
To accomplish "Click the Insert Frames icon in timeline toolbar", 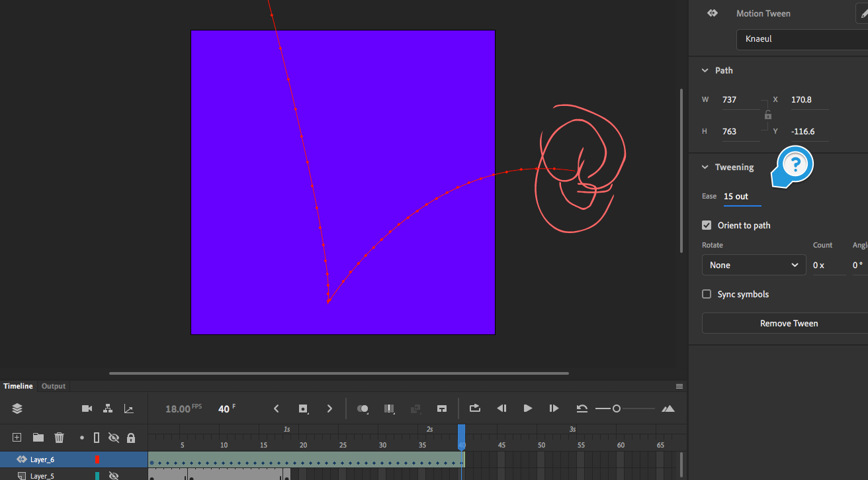I will point(442,408).
